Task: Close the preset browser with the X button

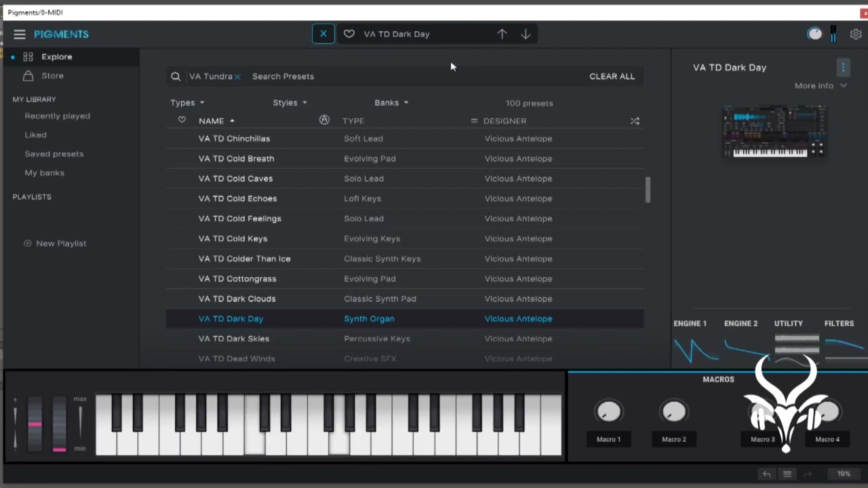Action: click(323, 34)
